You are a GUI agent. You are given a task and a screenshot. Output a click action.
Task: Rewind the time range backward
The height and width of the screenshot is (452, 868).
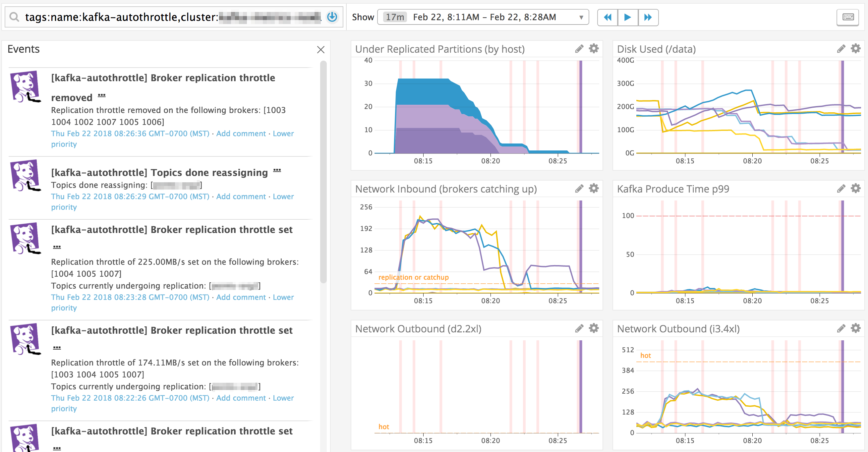(607, 17)
